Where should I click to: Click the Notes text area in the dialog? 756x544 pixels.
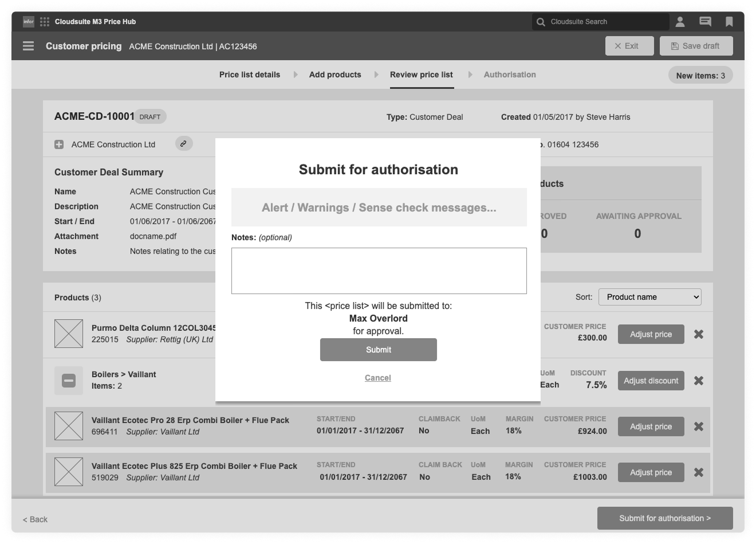coord(379,271)
